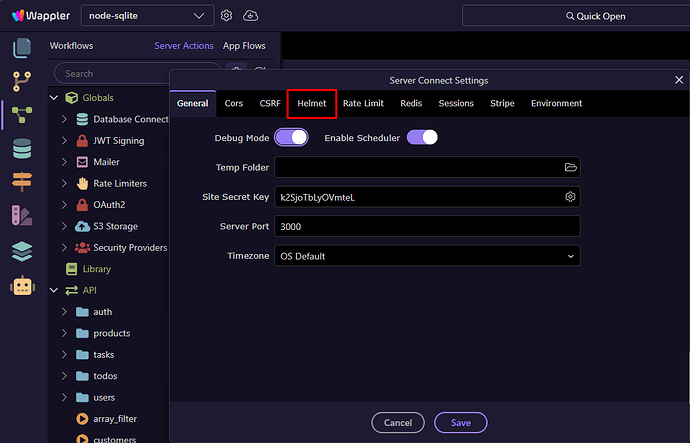Open the Timezone dropdown

pyautogui.click(x=427, y=256)
